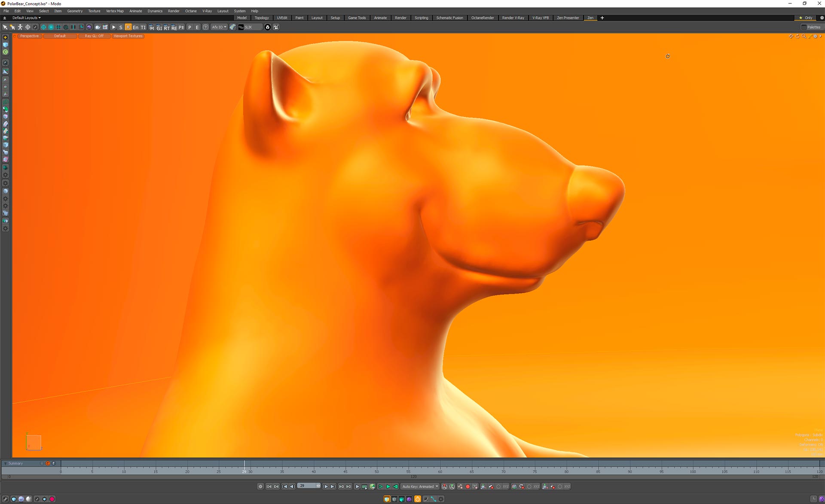Click the orange timer icon in bottom bar
The height and width of the screenshot is (504, 825).
(417, 499)
